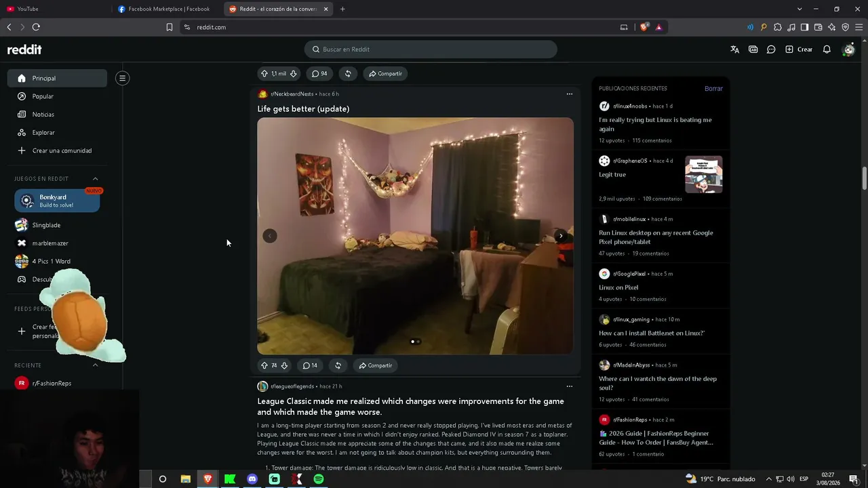Share the post with 94 comments
The image size is (868, 488).
[385, 73]
